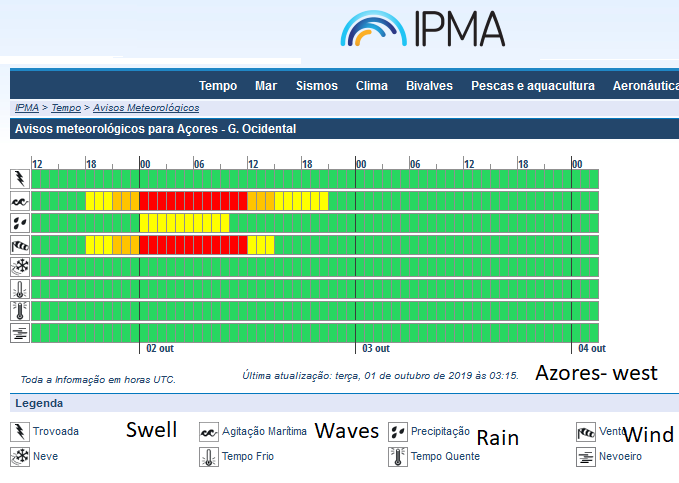Click the sea waves row icon in the chart
The image size is (679, 483).
click(20, 201)
